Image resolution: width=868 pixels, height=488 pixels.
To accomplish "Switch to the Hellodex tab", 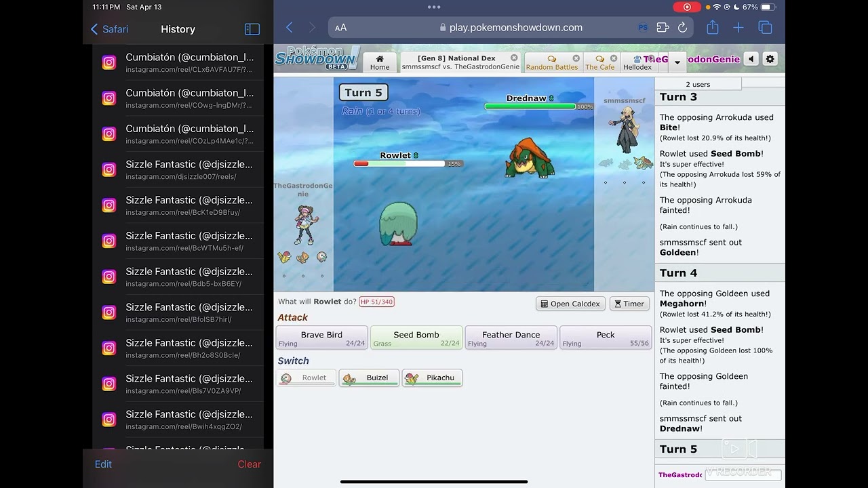I will (x=638, y=62).
